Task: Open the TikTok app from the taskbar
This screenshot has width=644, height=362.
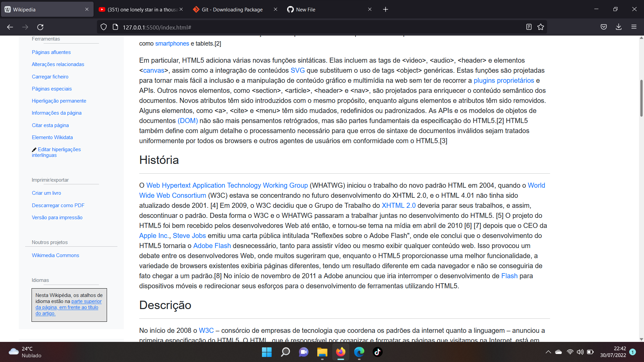Action: pyautogui.click(x=378, y=352)
